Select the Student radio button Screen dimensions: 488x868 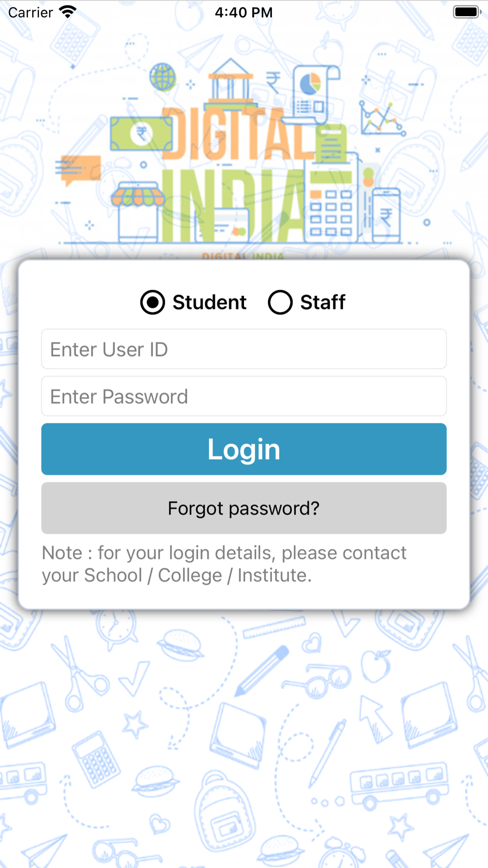[153, 302]
